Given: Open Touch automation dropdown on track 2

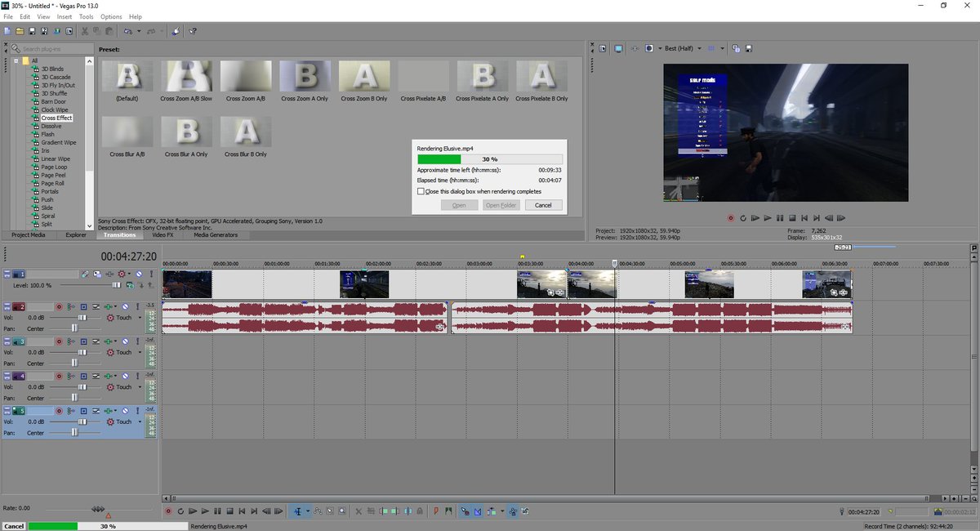Looking at the screenshot, I should pos(140,317).
